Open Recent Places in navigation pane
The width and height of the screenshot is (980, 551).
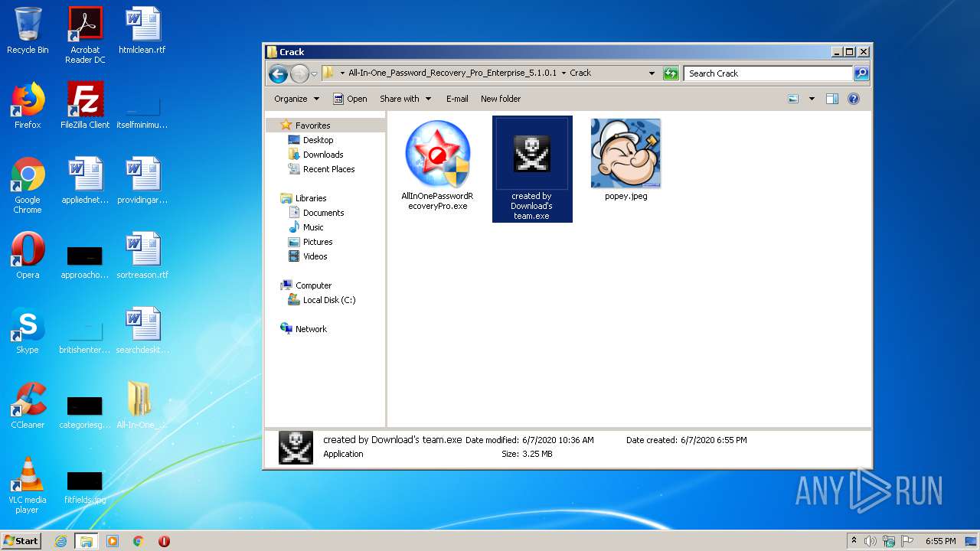tap(328, 169)
